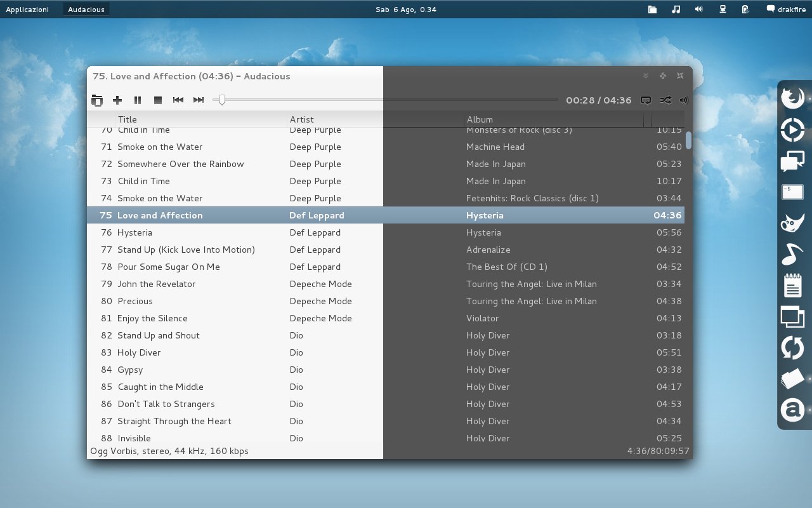Click Machine Head album cell
This screenshot has width=812, height=508.
(x=495, y=147)
